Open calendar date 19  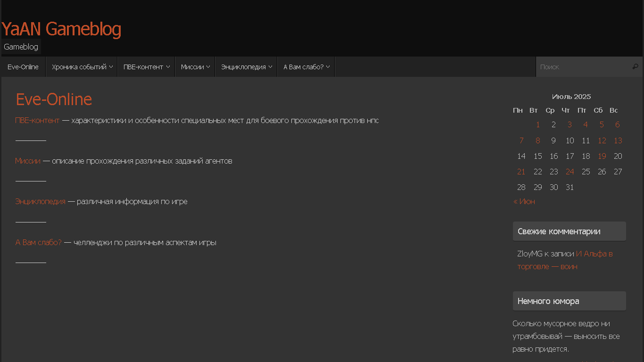pyautogui.click(x=602, y=156)
